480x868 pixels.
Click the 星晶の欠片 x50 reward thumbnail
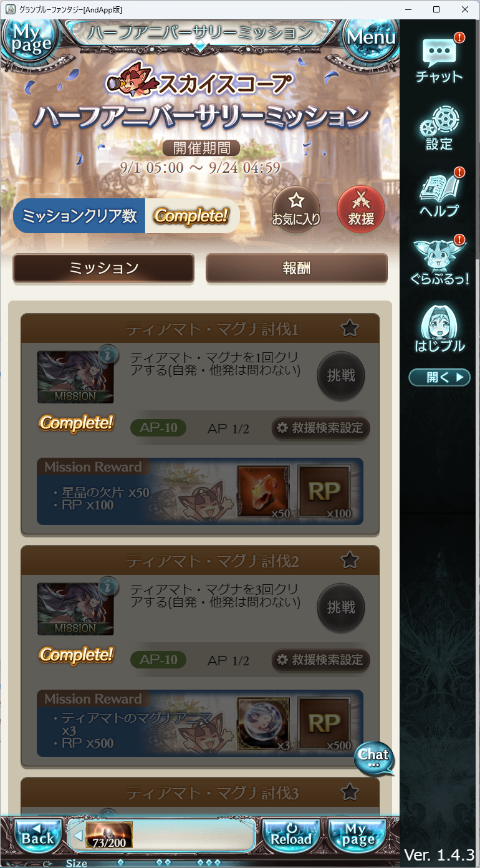[x=263, y=491]
